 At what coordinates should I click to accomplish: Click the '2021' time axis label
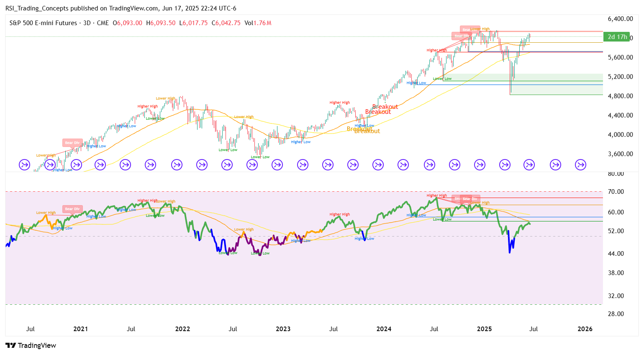(81, 329)
